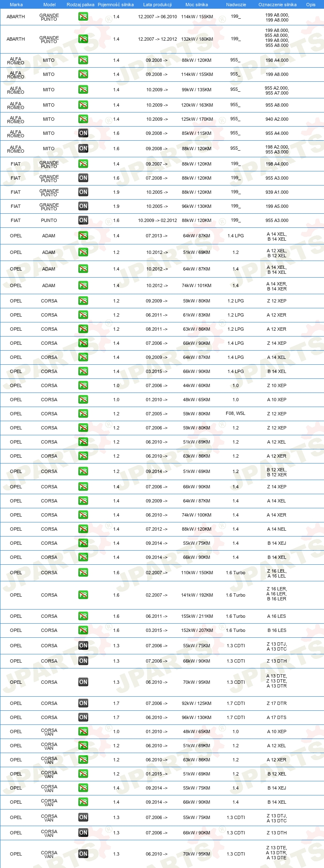Click diesel ON icon for Fiat Grande Punto 1.6

pyautogui.click(x=83, y=178)
